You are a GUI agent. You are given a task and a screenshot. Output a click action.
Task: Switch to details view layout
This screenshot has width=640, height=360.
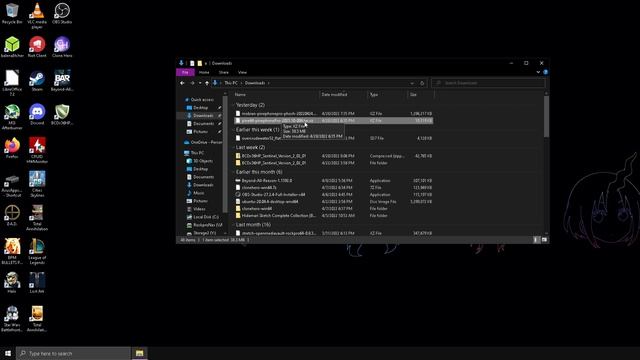tap(536, 240)
